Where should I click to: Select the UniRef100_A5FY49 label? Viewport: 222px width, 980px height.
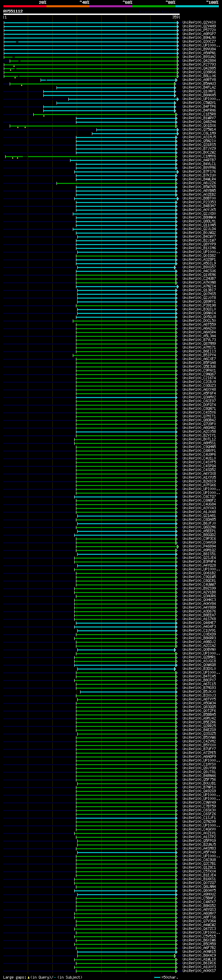coord(199,852)
